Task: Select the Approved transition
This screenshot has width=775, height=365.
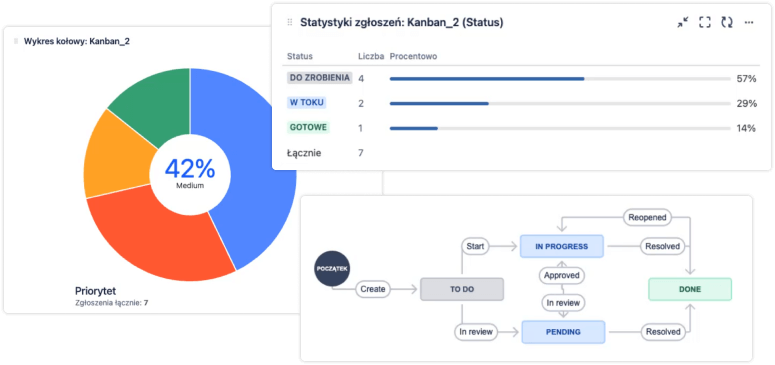Action: 561,275
